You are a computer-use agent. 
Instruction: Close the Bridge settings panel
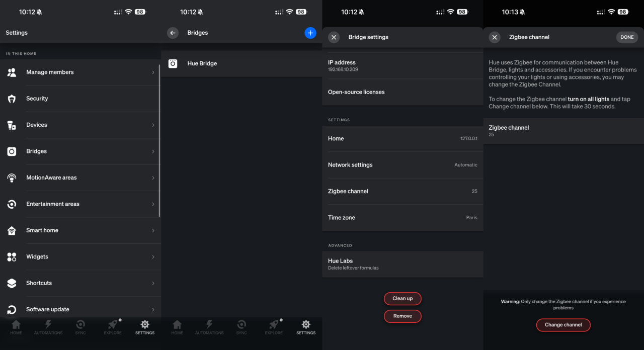tap(334, 37)
